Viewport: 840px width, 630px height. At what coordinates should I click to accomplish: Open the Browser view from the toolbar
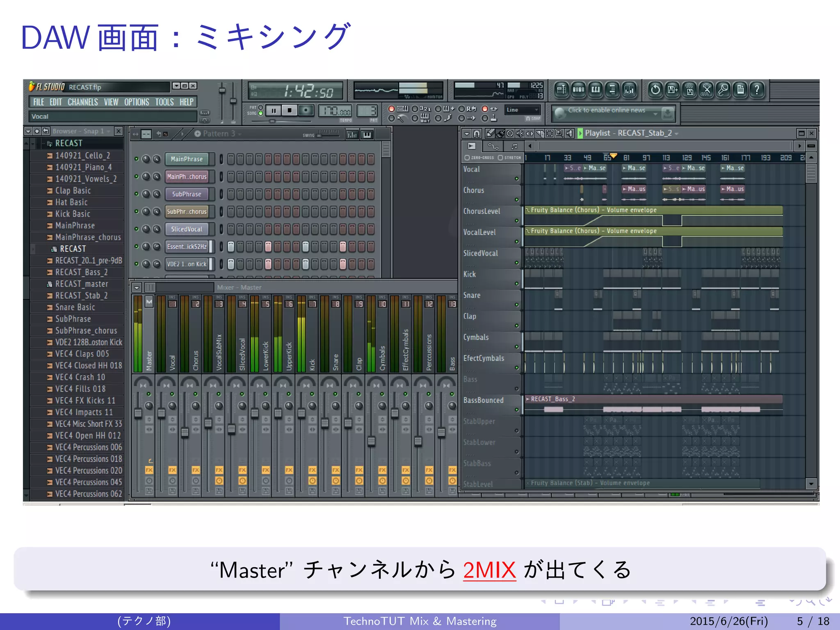tap(612, 89)
